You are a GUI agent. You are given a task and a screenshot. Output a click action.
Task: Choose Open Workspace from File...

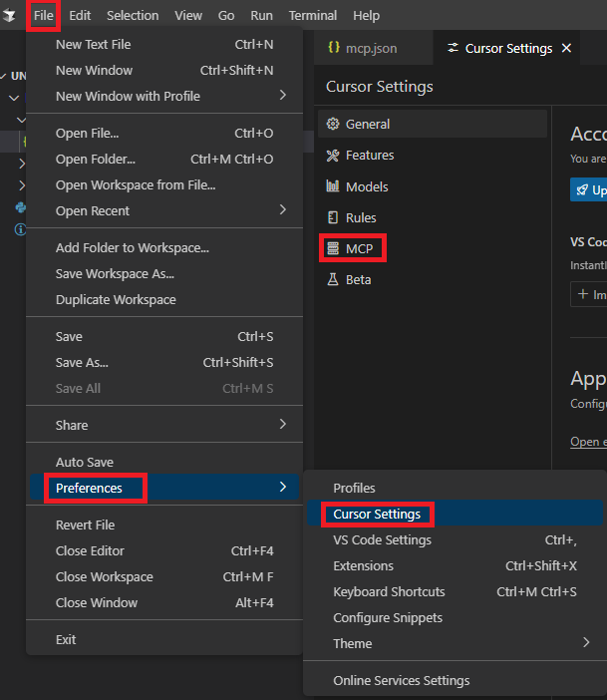coord(164,184)
